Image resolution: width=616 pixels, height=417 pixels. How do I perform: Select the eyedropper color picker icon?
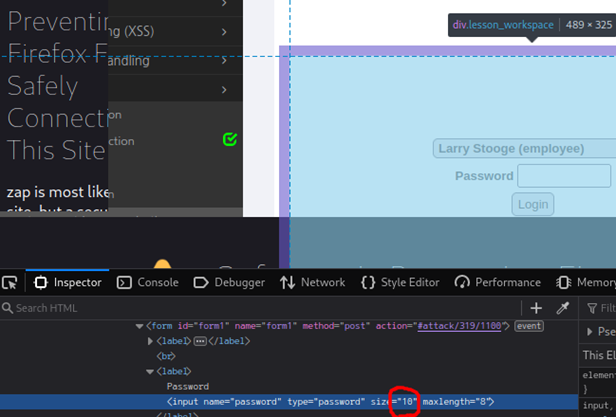tap(563, 308)
